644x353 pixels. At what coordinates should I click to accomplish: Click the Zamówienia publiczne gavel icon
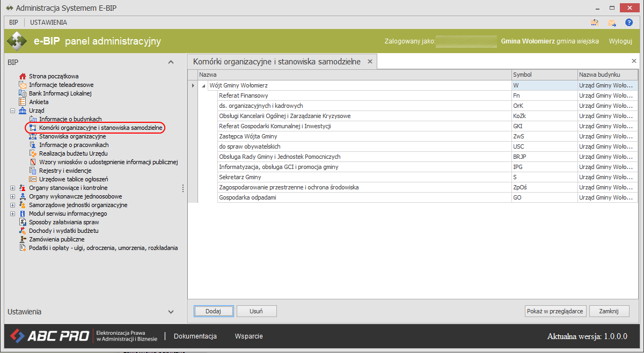(x=23, y=239)
